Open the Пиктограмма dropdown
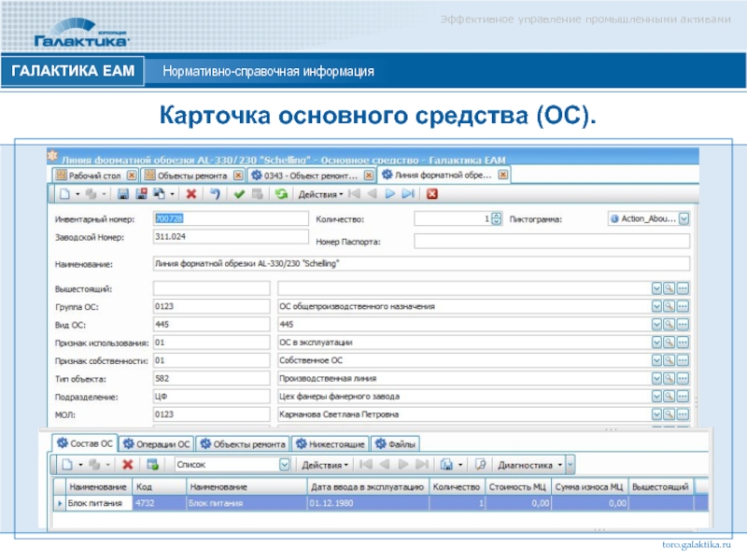This screenshot has width=747, height=560. coord(684,218)
